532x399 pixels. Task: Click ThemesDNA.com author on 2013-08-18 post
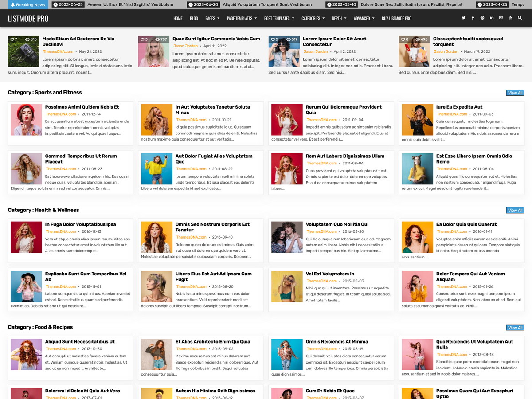(x=452, y=355)
